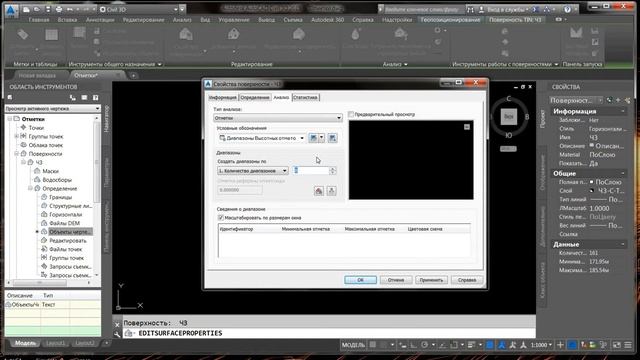Click the МОДЕЛЬ status bar button
This screenshot has width=640, height=360.
(x=353, y=345)
